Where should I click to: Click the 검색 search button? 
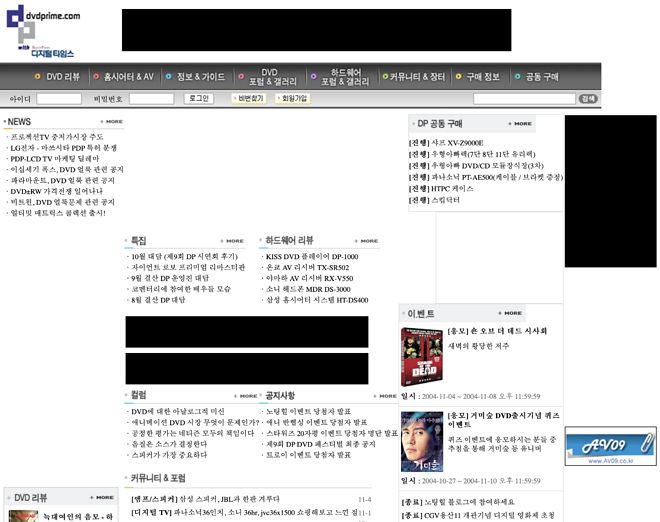pyautogui.click(x=588, y=99)
